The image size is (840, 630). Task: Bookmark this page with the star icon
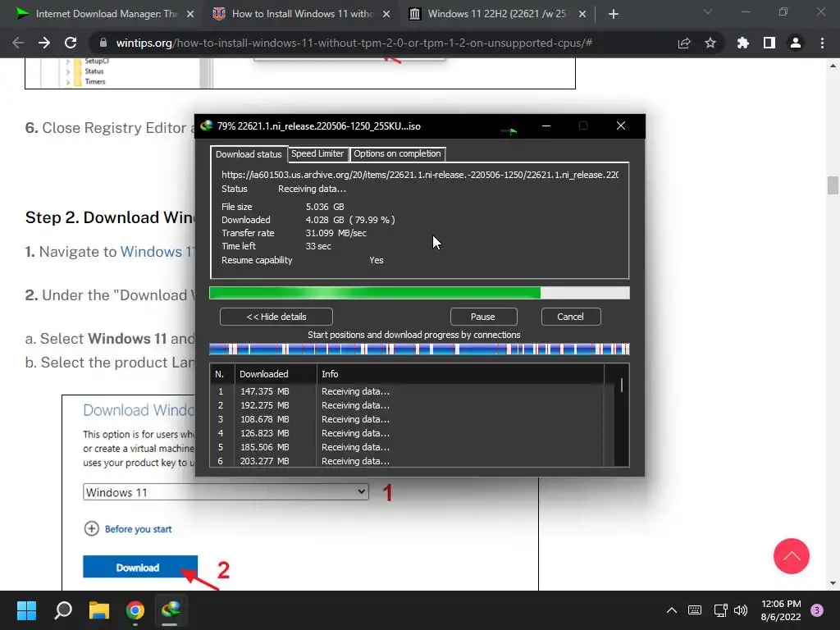click(x=710, y=43)
